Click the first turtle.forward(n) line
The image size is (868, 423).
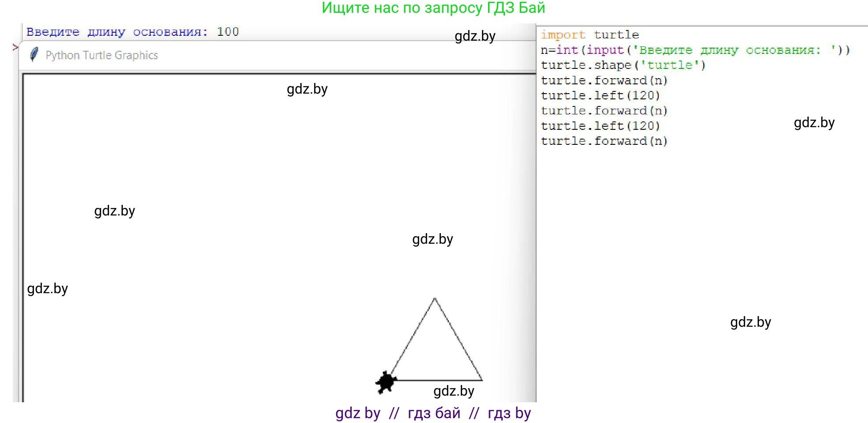(x=604, y=80)
